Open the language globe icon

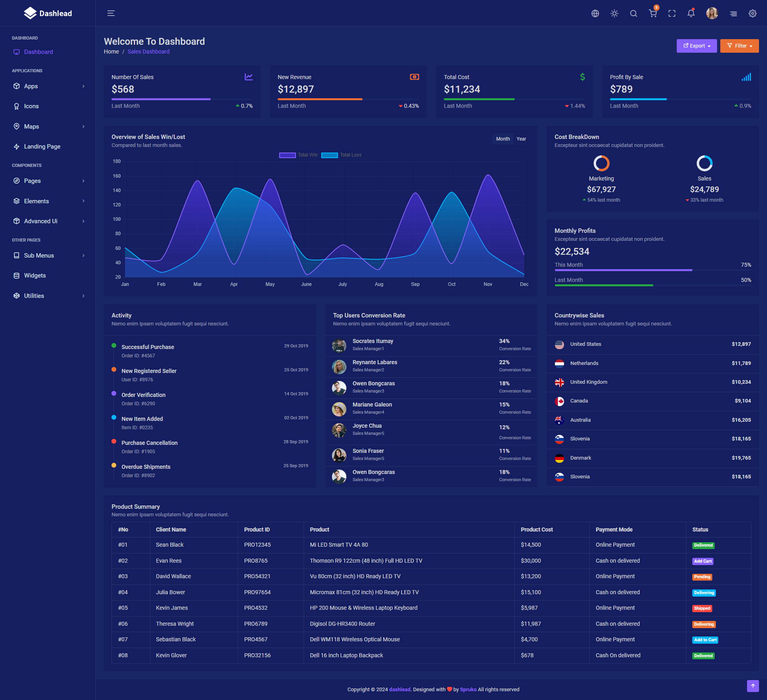coord(595,14)
